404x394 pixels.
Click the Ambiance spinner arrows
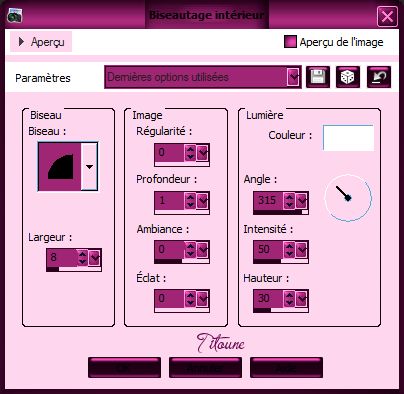pos(190,250)
